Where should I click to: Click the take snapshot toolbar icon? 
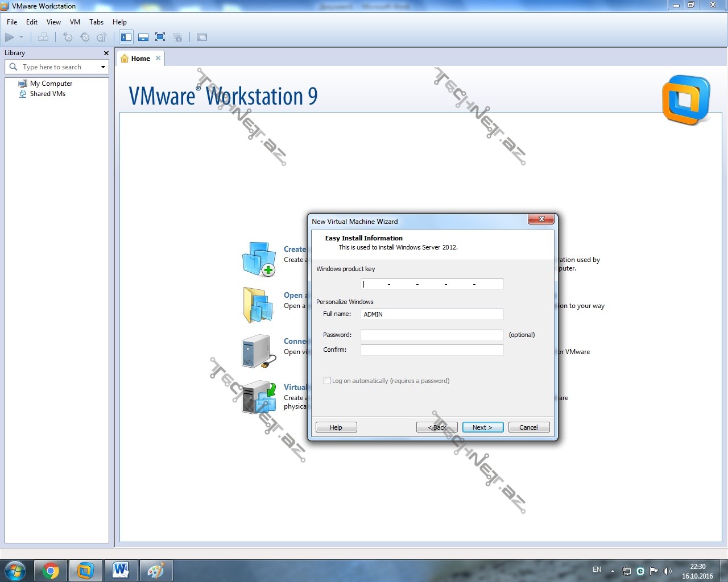[x=68, y=38]
